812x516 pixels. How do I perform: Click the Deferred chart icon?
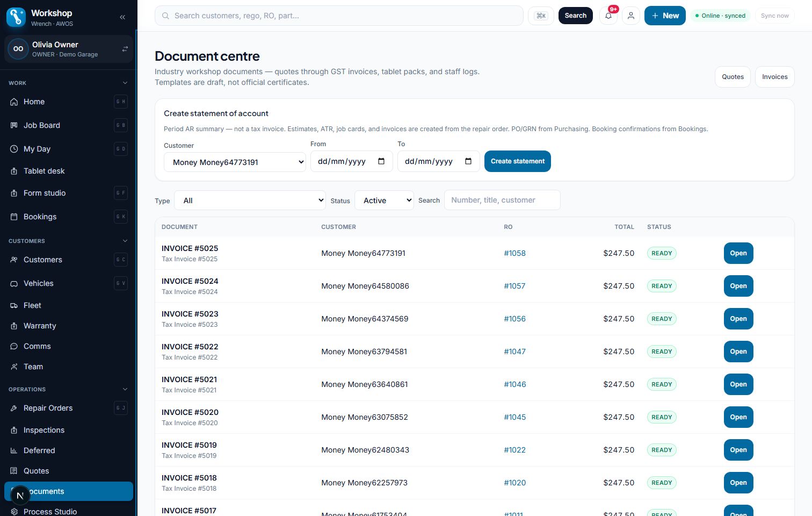coord(14,450)
